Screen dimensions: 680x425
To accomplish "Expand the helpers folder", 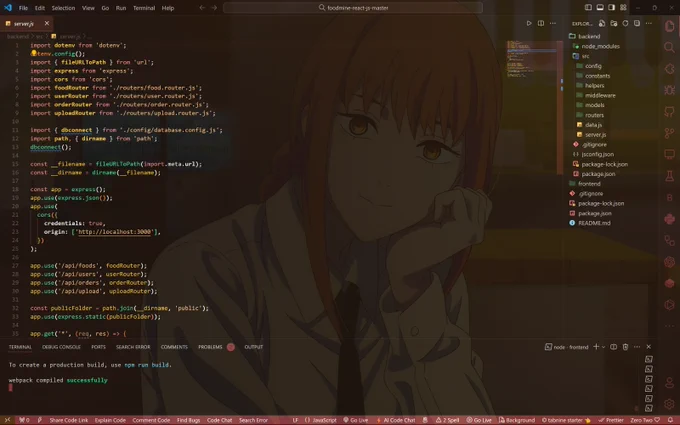I will 595,85.
